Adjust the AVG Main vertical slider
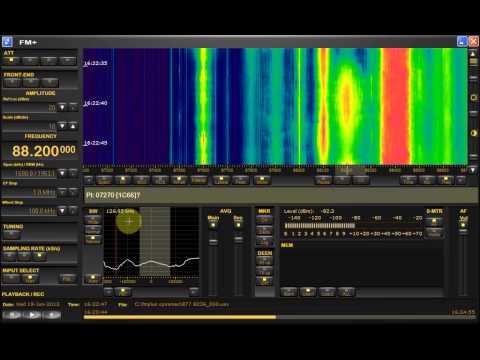Viewport: 480px width, 360px height. click(x=213, y=241)
